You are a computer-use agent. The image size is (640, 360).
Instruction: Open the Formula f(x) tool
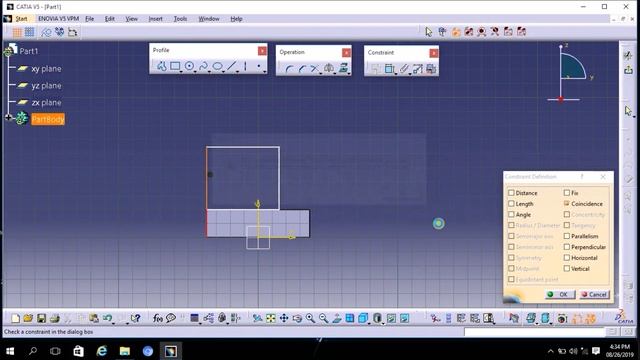point(158,318)
